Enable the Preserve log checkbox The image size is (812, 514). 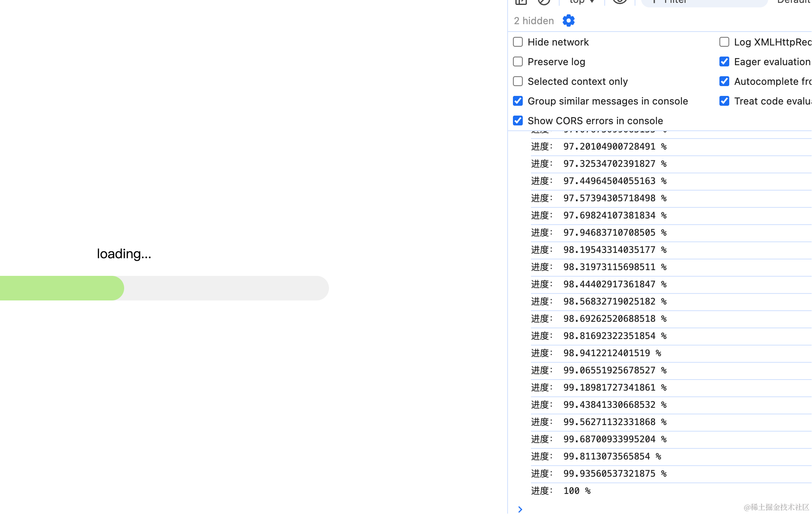pyautogui.click(x=518, y=61)
